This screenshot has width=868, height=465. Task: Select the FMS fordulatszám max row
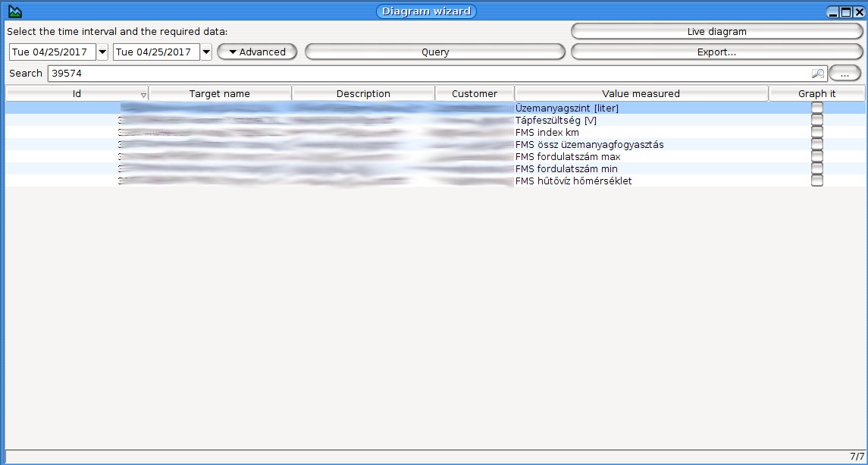point(567,157)
